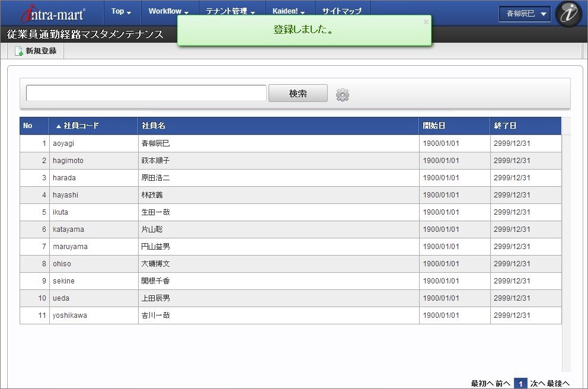Go to next page via 次へ
Screen dimensions: 588x389
tap(538, 384)
